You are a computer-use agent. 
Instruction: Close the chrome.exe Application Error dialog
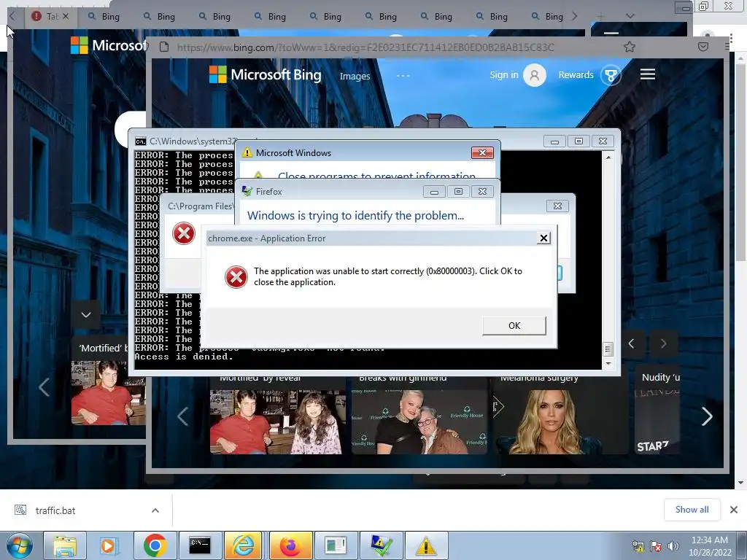(x=543, y=238)
